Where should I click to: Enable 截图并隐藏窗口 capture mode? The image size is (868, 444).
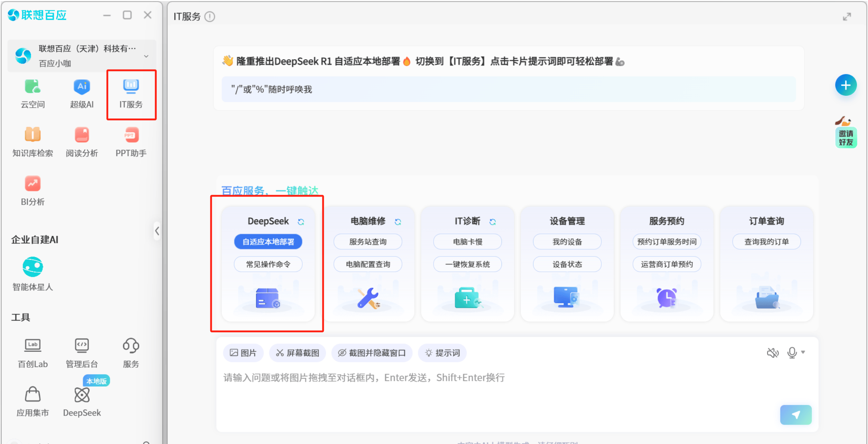pos(372,353)
